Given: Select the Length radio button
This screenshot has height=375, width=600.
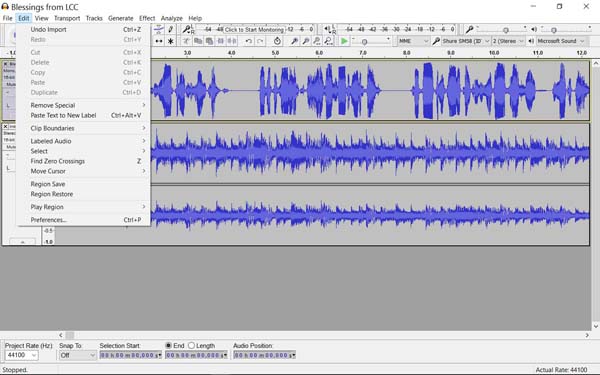Looking at the screenshot, I should click(191, 346).
